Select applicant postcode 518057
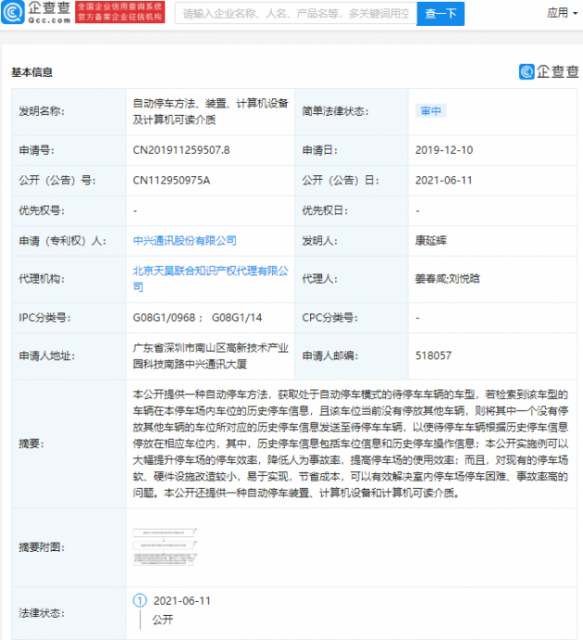The height and width of the screenshot is (640, 583). pos(433,356)
